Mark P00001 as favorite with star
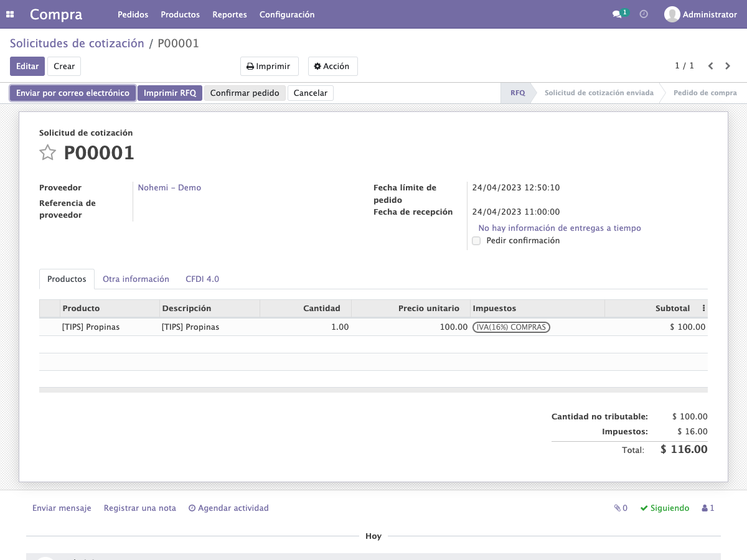Screen dimensions: 747x560 (x=48, y=152)
